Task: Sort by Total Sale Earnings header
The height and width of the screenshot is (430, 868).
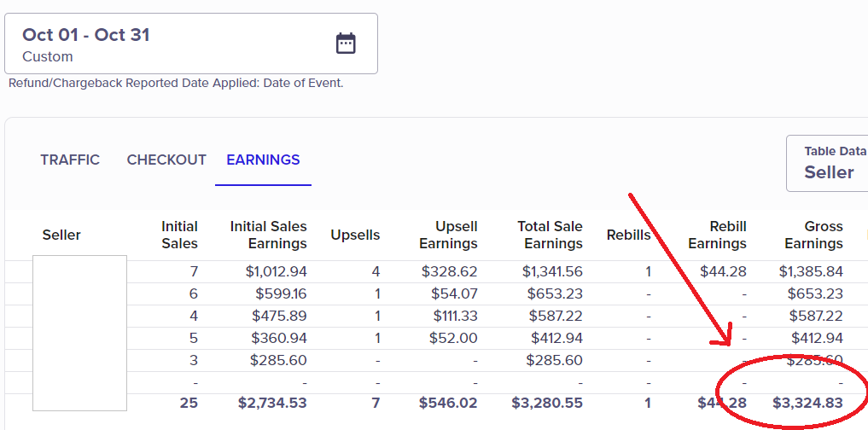Action: pyautogui.click(x=550, y=235)
